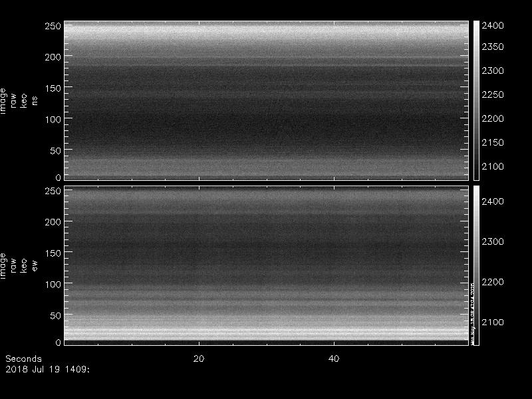This screenshot has height=399, width=532.
Task: Click the x-axis tick label '40'
Action: point(334,358)
